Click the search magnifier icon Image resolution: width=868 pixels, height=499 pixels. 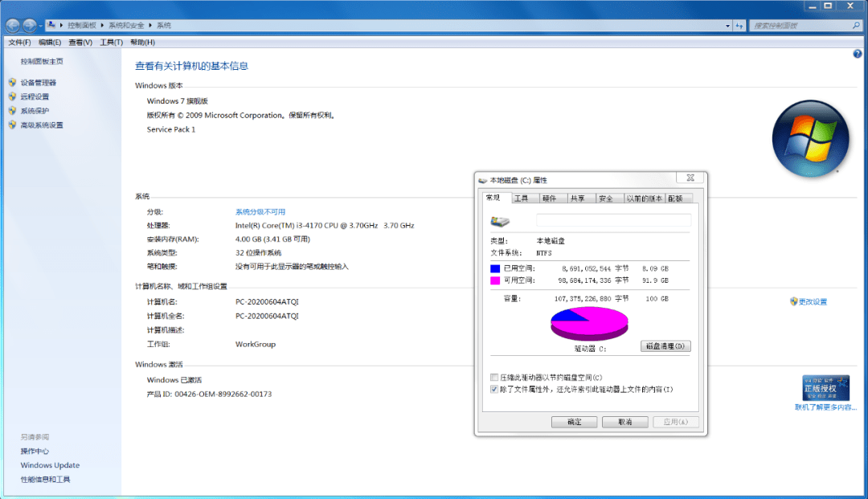pyautogui.click(x=856, y=26)
